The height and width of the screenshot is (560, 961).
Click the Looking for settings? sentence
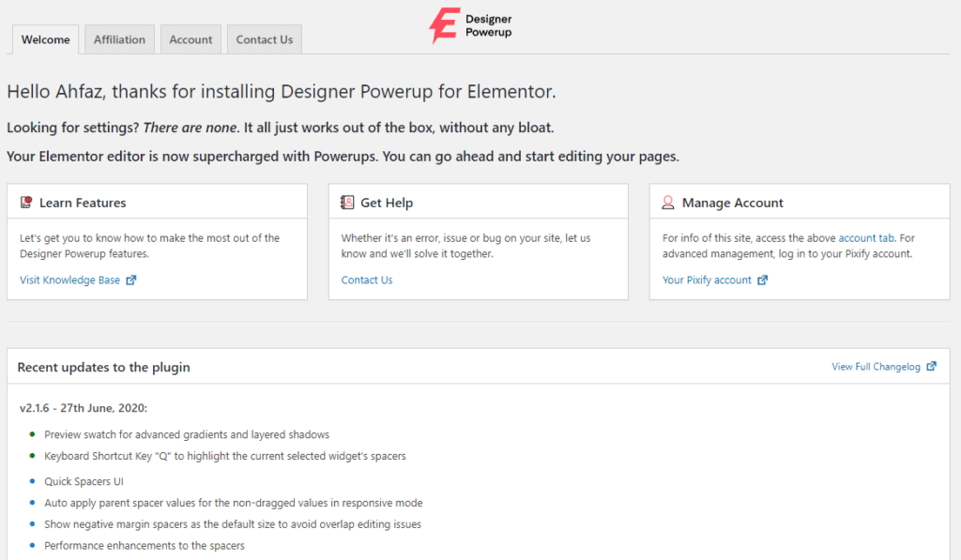(280, 128)
